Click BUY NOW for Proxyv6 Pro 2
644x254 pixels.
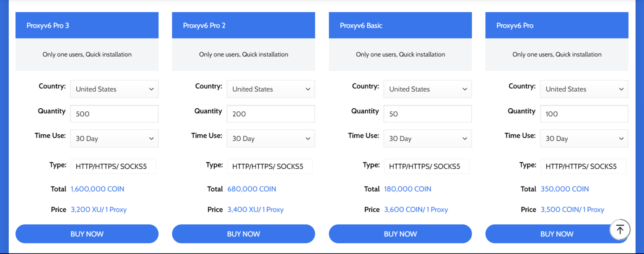[243, 233]
